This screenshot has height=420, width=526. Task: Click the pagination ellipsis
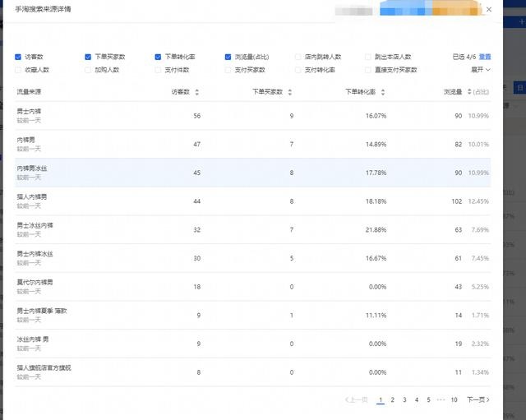441,399
